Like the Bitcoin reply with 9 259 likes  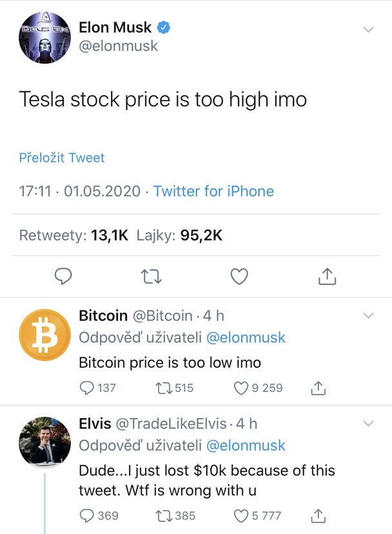(x=240, y=388)
